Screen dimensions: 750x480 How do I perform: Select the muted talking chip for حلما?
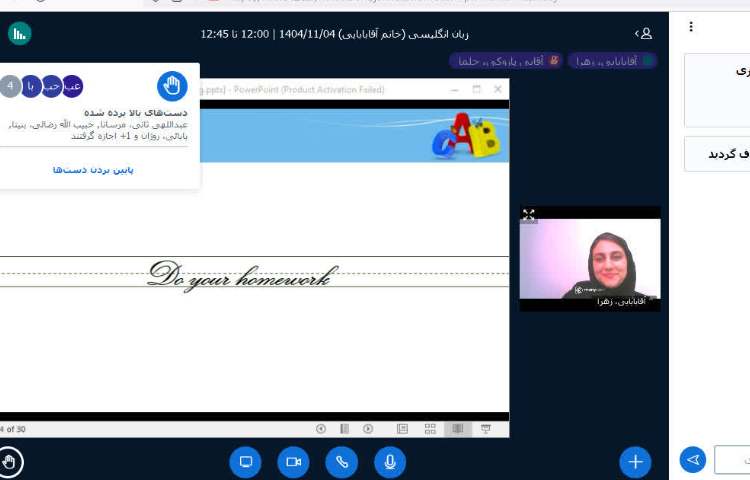506,61
